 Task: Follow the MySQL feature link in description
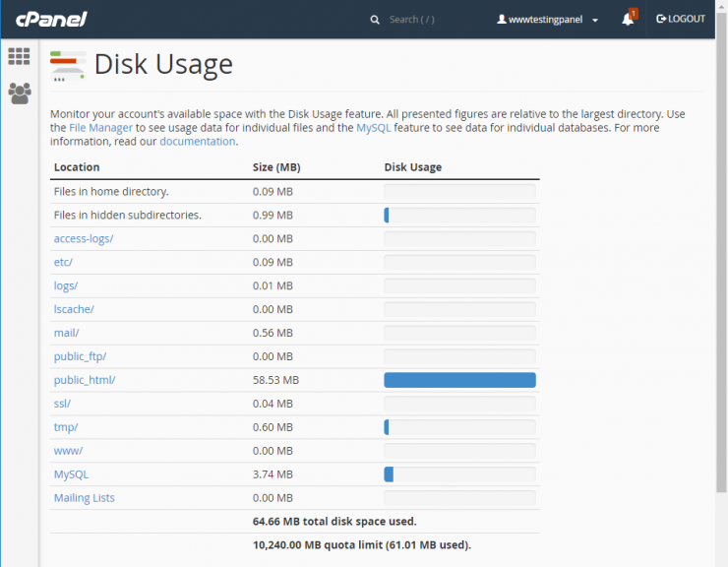coord(375,128)
